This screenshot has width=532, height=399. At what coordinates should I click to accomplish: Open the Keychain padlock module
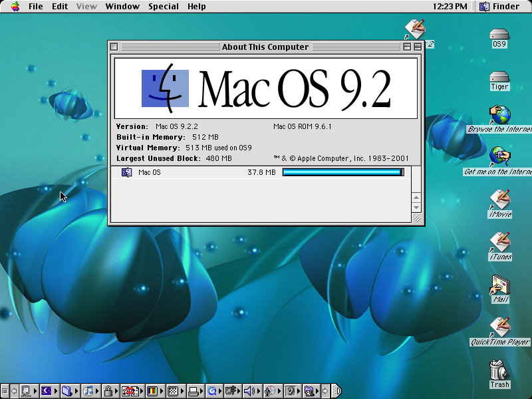(111, 391)
